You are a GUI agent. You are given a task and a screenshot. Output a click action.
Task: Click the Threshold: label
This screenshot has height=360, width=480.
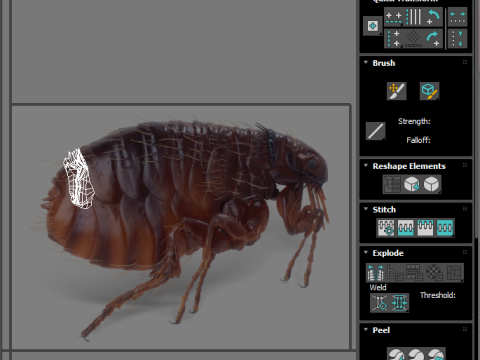438,295
